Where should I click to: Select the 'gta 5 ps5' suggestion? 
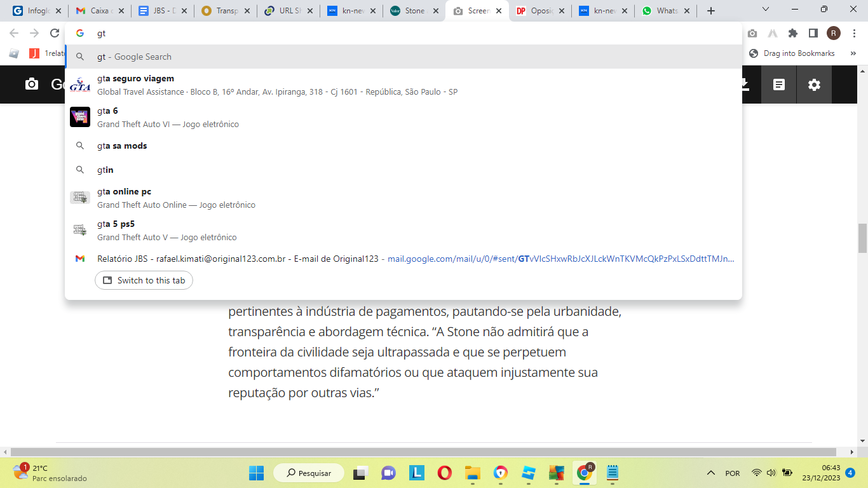coord(403,230)
